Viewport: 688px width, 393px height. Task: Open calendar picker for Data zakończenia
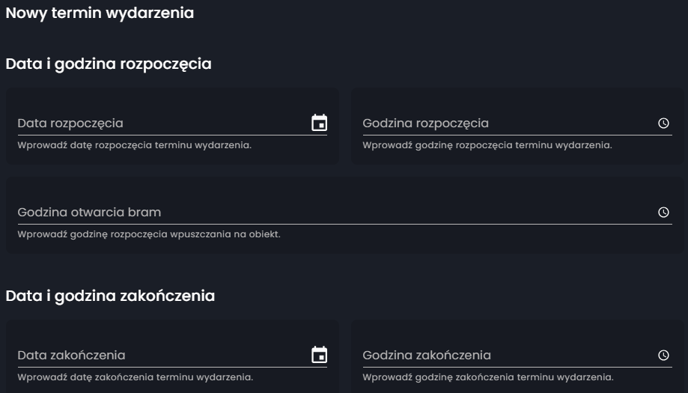coord(319,355)
